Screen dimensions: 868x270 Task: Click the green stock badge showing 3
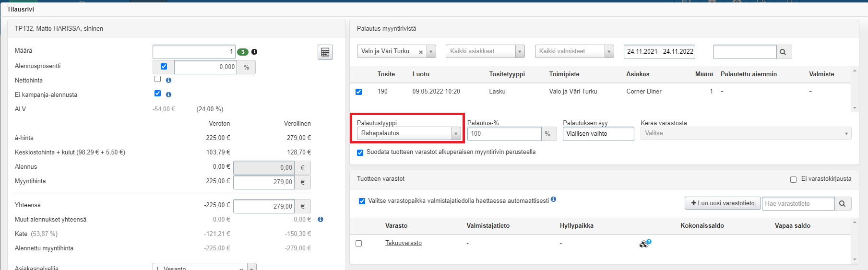(243, 52)
